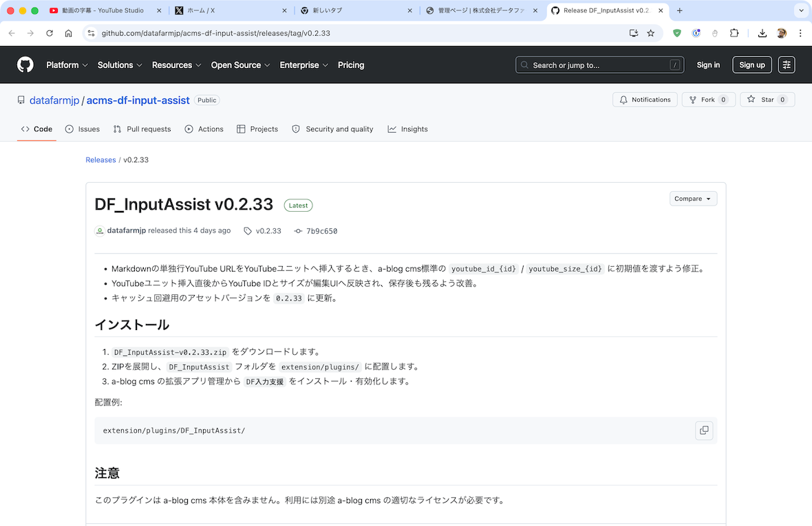Click the GitHub Octocat logo

tap(25, 65)
